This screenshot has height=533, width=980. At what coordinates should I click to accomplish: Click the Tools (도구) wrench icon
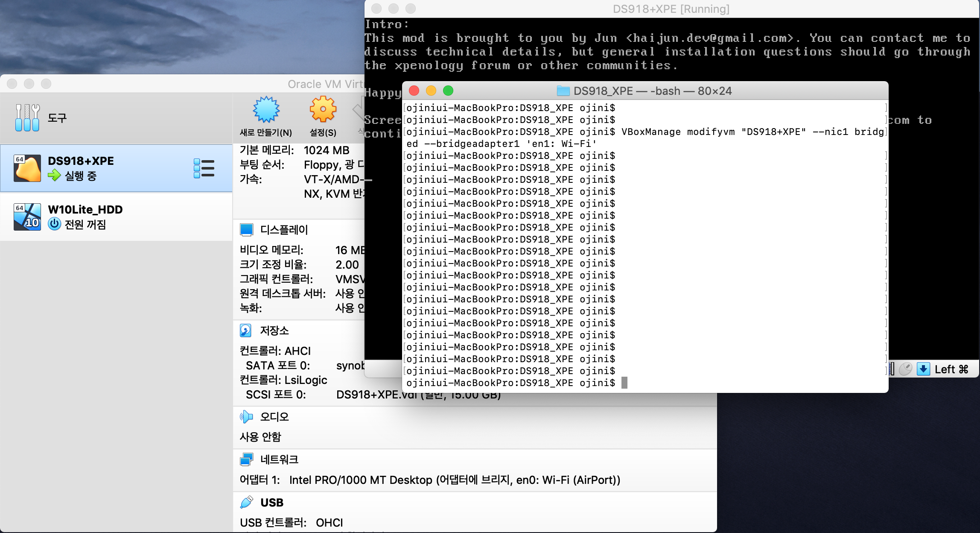tap(27, 117)
